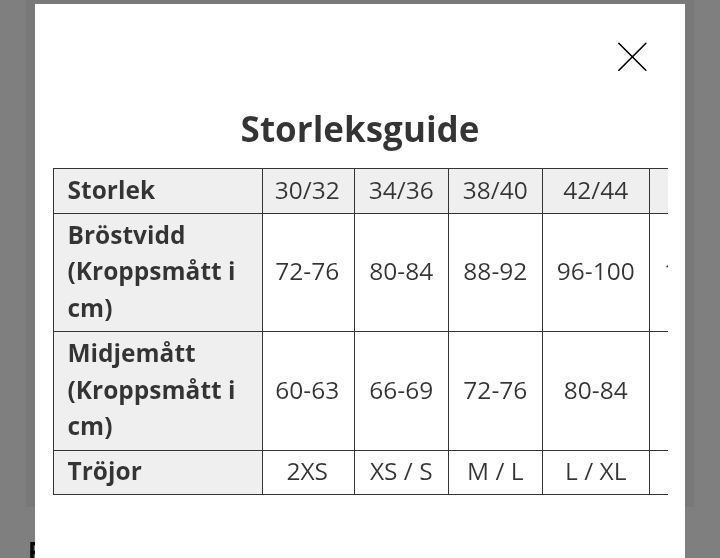Click the 66-69 midjemått cell
The width and height of the screenshot is (720, 558).
[401, 390]
